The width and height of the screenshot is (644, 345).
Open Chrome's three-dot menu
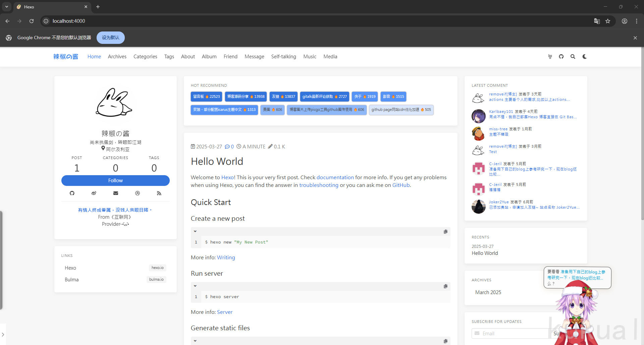637,21
